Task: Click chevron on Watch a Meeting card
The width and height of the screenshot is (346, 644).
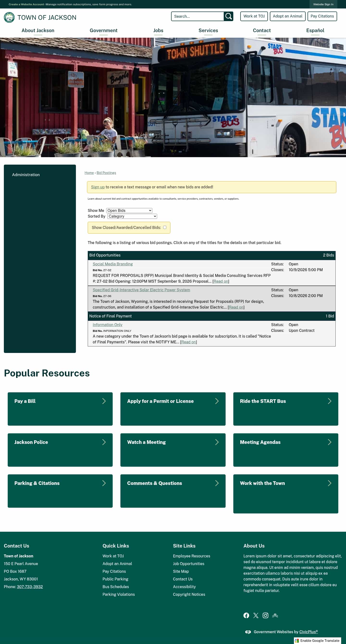Action: (x=217, y=442)
